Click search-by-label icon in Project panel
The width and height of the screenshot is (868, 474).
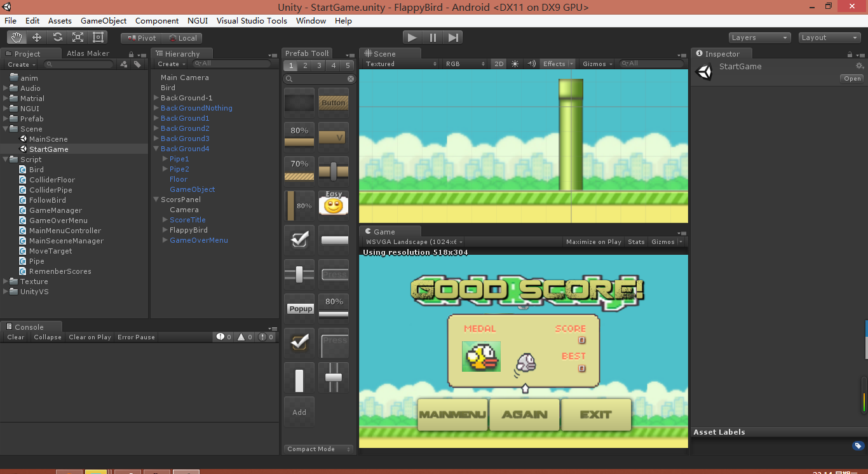coord(137,64)
